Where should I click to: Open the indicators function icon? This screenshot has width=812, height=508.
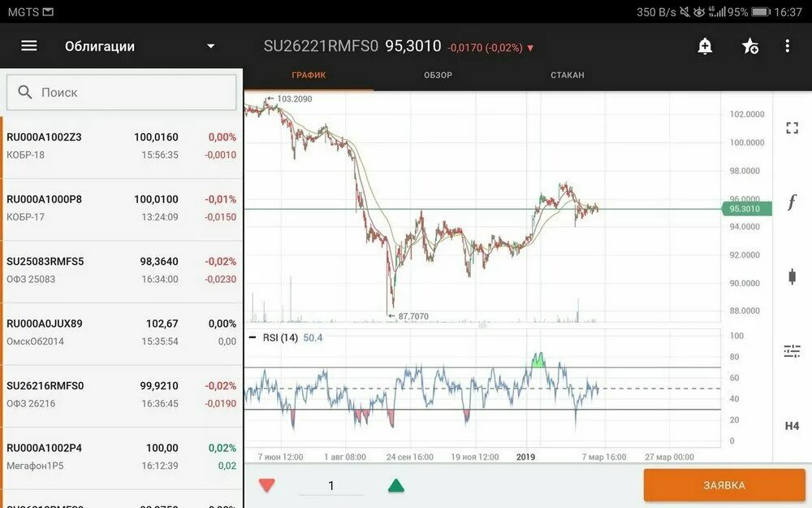click(x=792, y=202)
